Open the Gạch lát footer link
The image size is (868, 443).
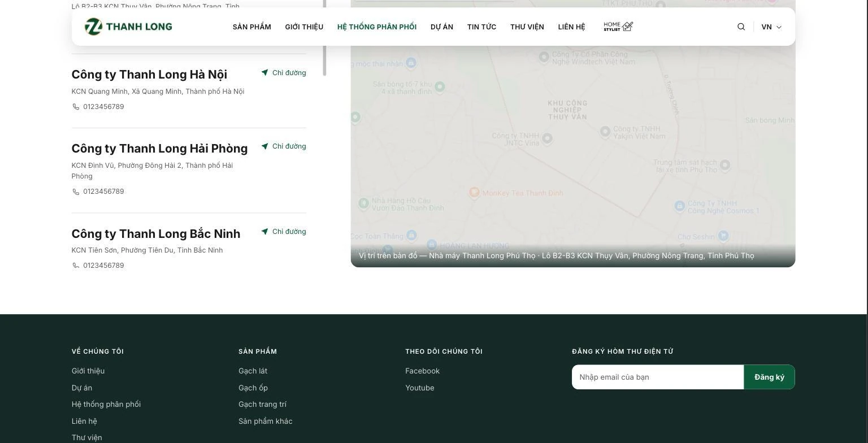coord(253,371)
